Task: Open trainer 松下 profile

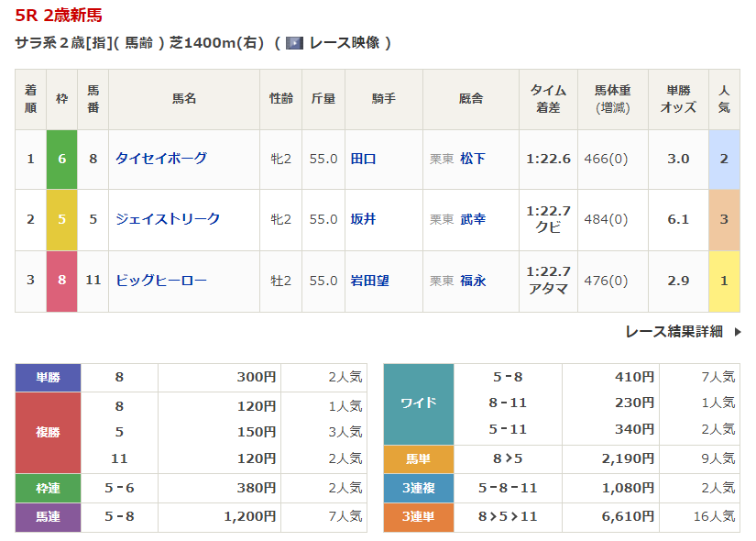Action: click(x=473, y=159)
